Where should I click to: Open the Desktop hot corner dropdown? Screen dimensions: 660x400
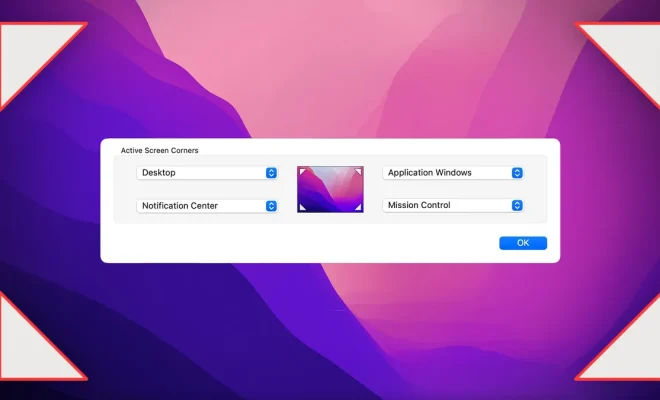click(x=207, y=173)
